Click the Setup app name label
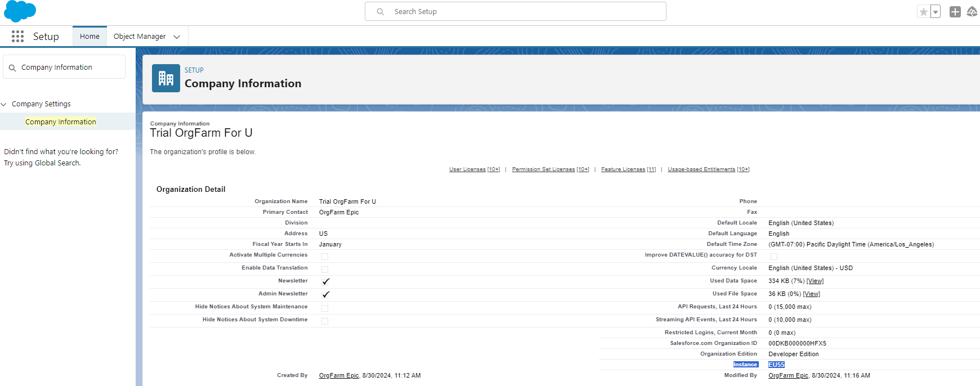 pos(46,37)
